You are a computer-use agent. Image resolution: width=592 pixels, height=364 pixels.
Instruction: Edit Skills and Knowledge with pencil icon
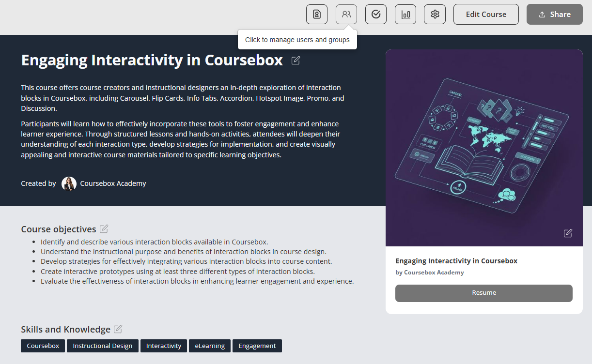point(118,329)
